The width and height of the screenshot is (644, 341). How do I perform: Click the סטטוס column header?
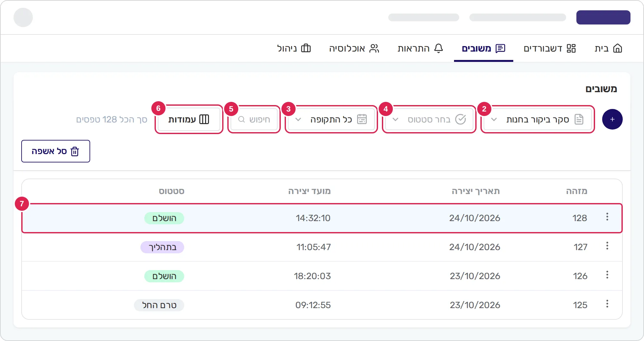coord(172,191)
